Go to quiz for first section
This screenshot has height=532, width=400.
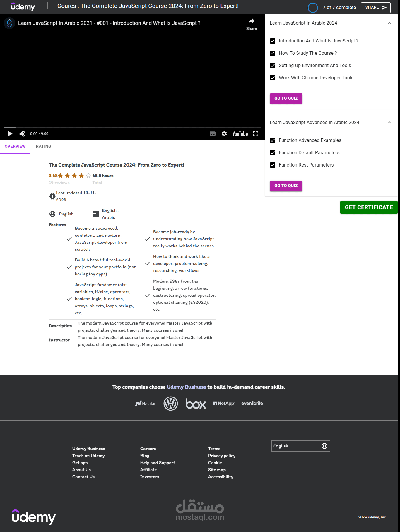[x=286, y=99]
